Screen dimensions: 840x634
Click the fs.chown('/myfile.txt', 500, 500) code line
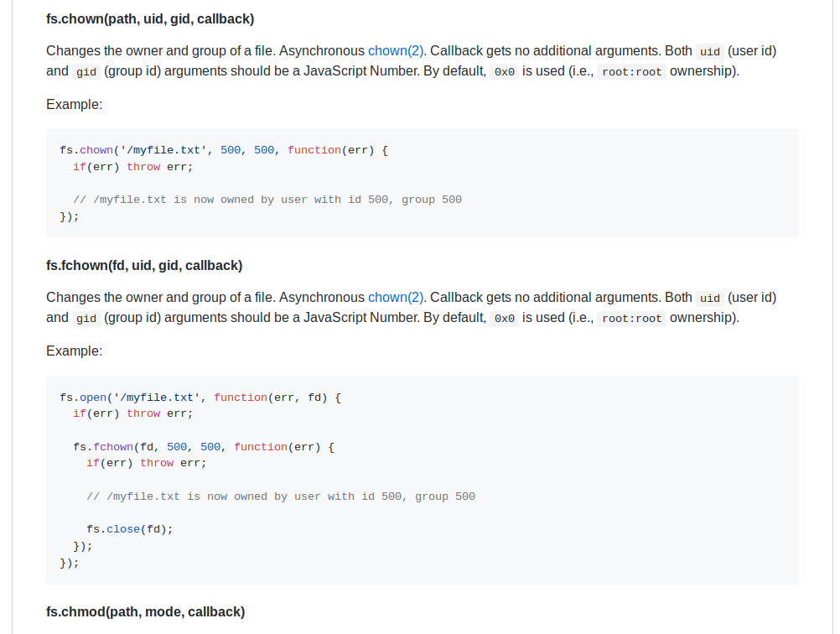[224, 150]
